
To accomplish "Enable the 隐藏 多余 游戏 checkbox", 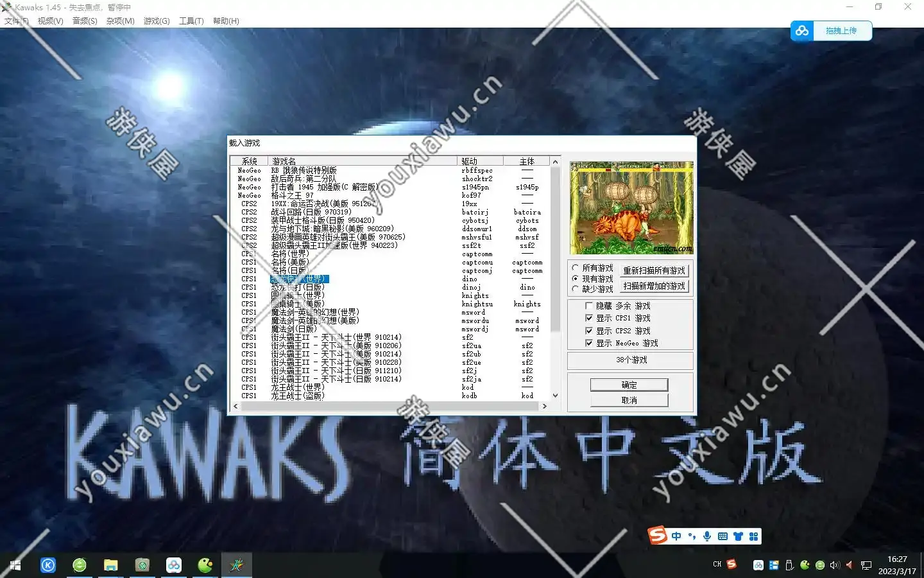I will pyautogui.click(x=589, y=306).
